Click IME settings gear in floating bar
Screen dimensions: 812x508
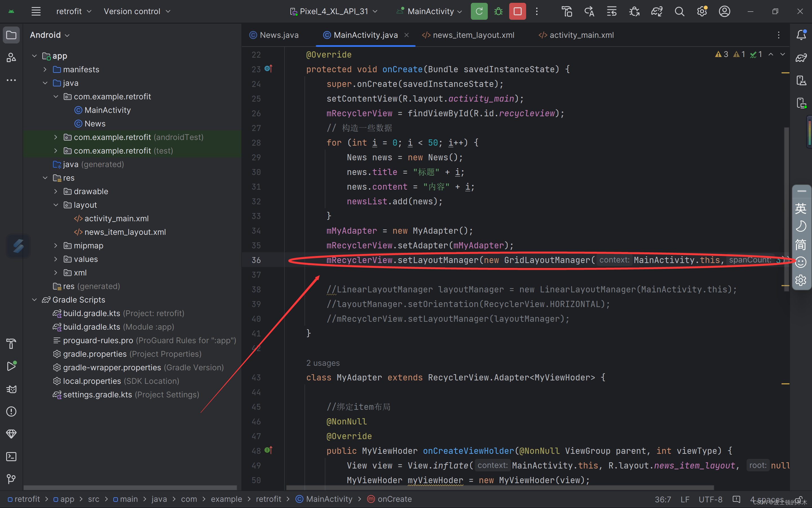click(801, 280)
